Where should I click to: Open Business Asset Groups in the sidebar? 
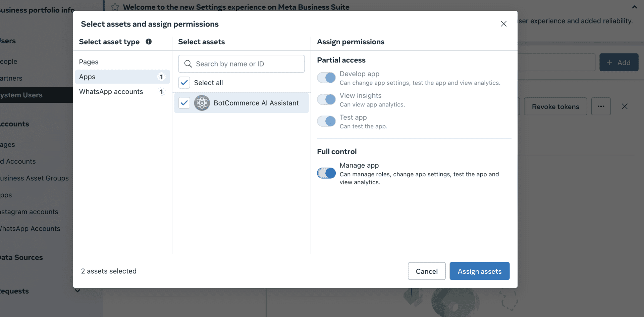34,178
